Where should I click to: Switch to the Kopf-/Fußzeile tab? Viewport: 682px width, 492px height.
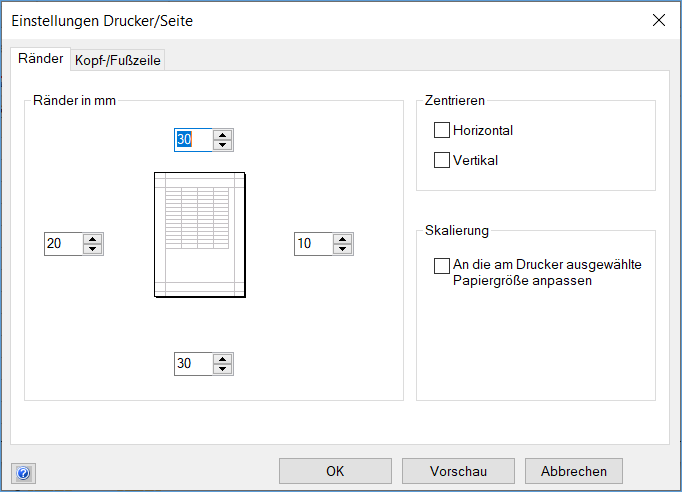[118, 60]
